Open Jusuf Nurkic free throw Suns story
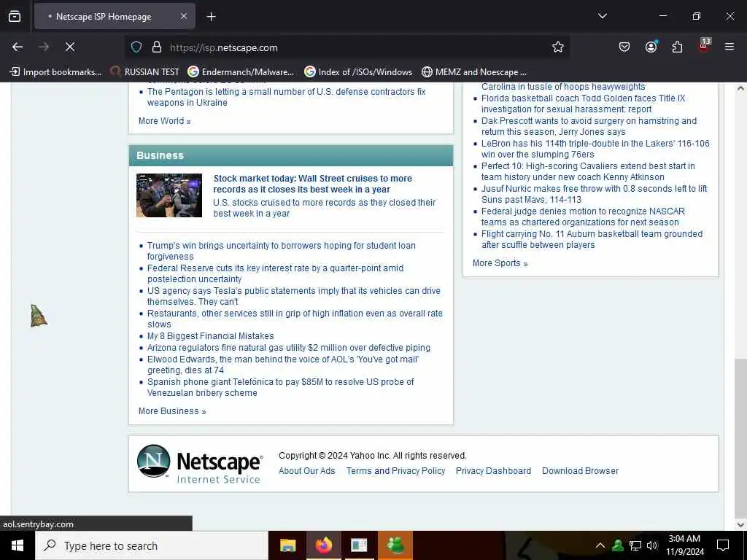 [594, 194]
